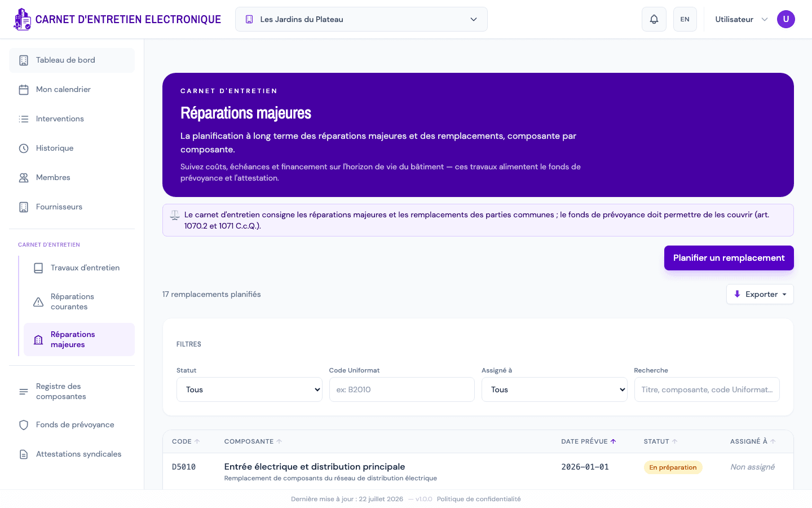Open the Membres page
Image resolution: width=812 pixels, height=508 pixels.
pyautogui.click(x=72, y=178)
